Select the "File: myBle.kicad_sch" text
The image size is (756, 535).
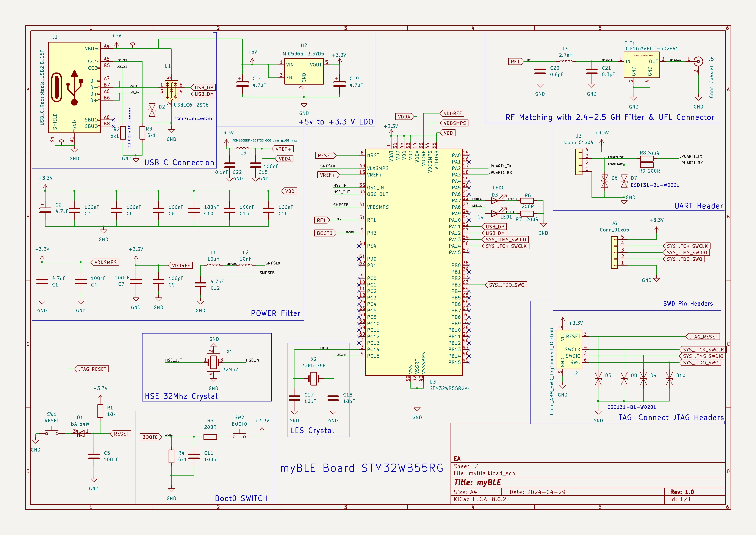point(484,473)
